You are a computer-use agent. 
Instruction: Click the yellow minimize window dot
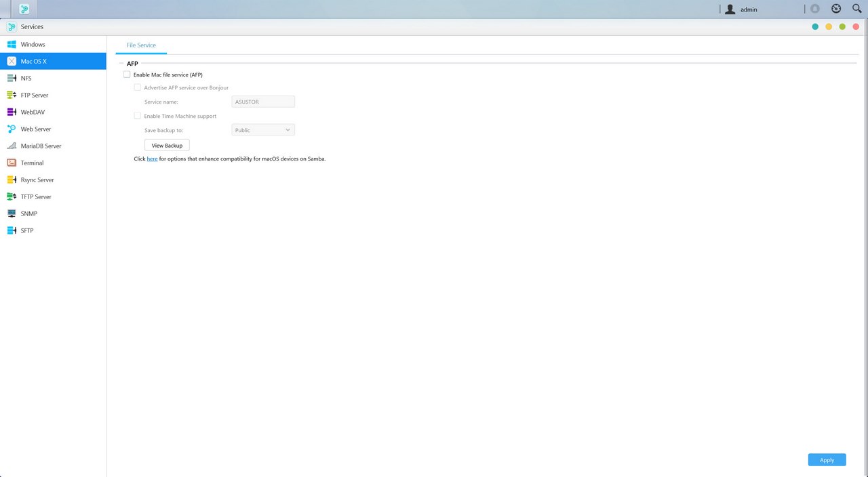pyautogui.click(x=829, y=27)
